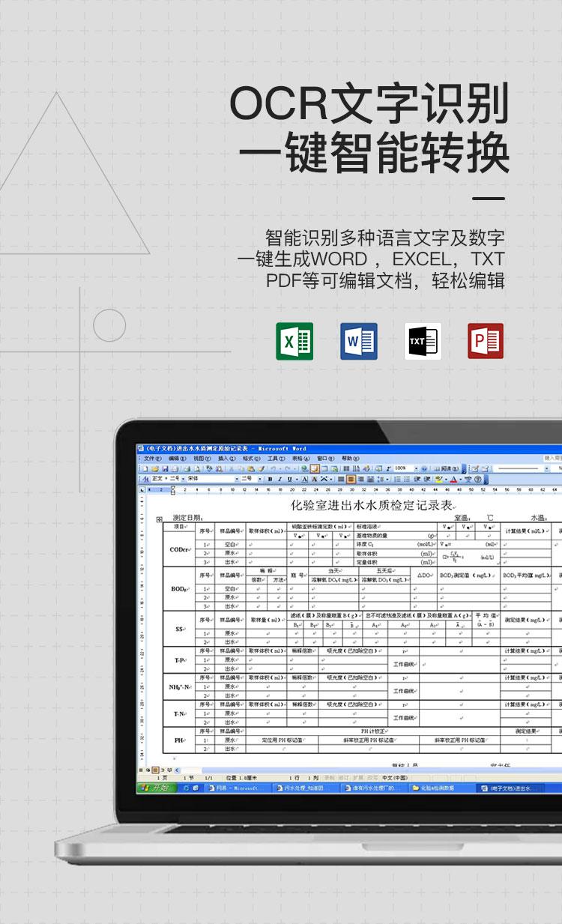Click the CODcr row label
This screenshot has height=924, width=562.
[180, 549]
